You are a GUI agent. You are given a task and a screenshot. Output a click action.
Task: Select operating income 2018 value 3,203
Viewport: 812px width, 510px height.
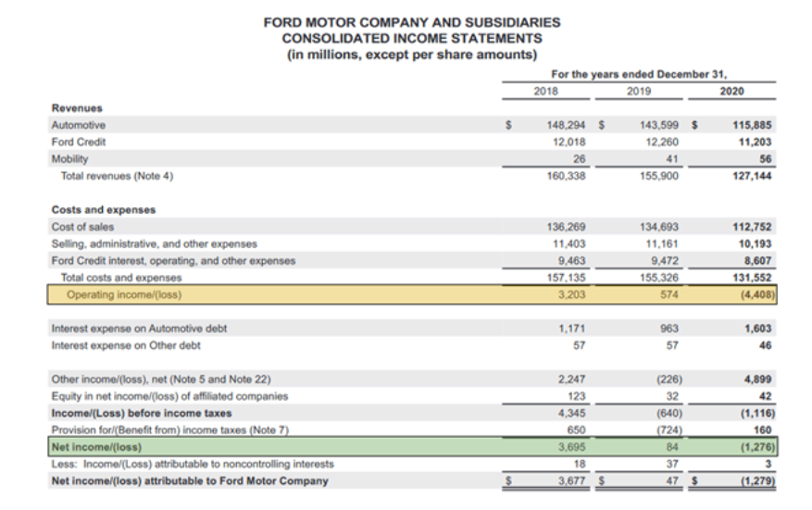point(571,294)
